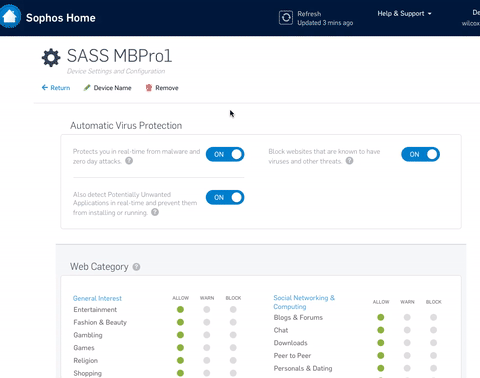Select Allow for Chat

(381, 330)
